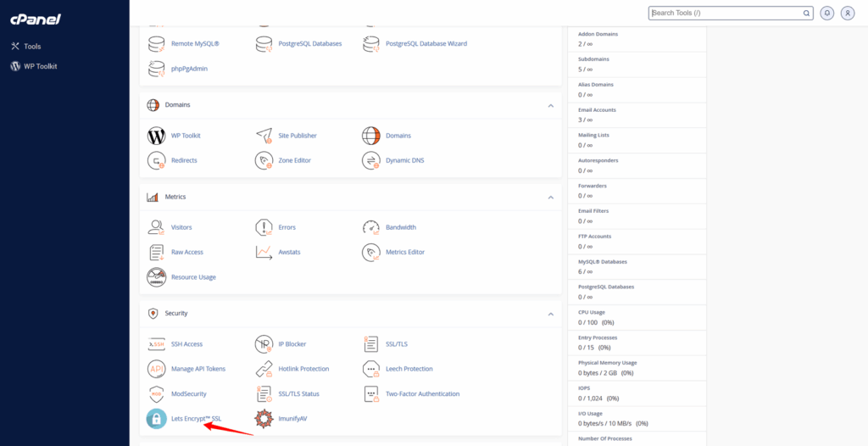Click the Search Tools input field
Screen dimensions: 868x446
[x=725, y=14]
